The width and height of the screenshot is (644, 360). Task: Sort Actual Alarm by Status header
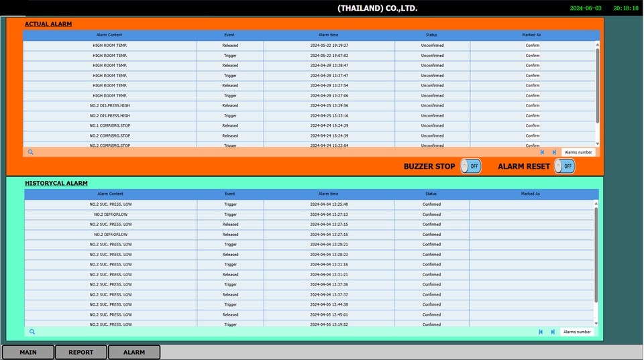431,35
